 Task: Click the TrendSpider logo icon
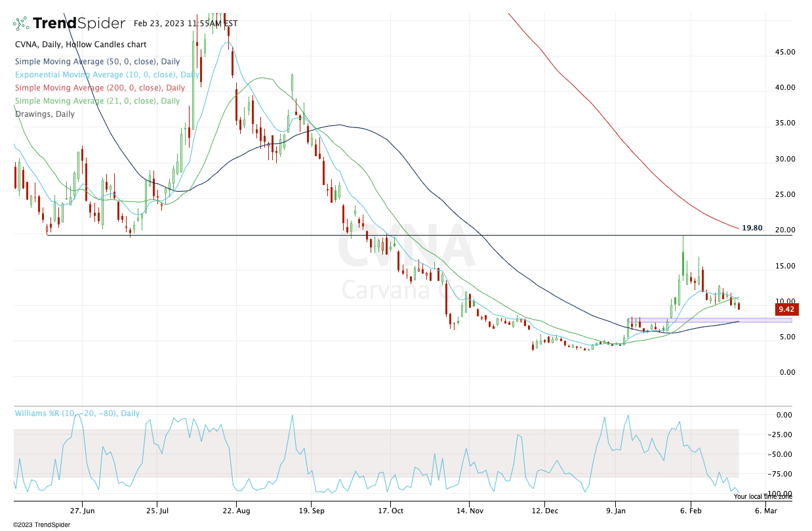point(21,24)
